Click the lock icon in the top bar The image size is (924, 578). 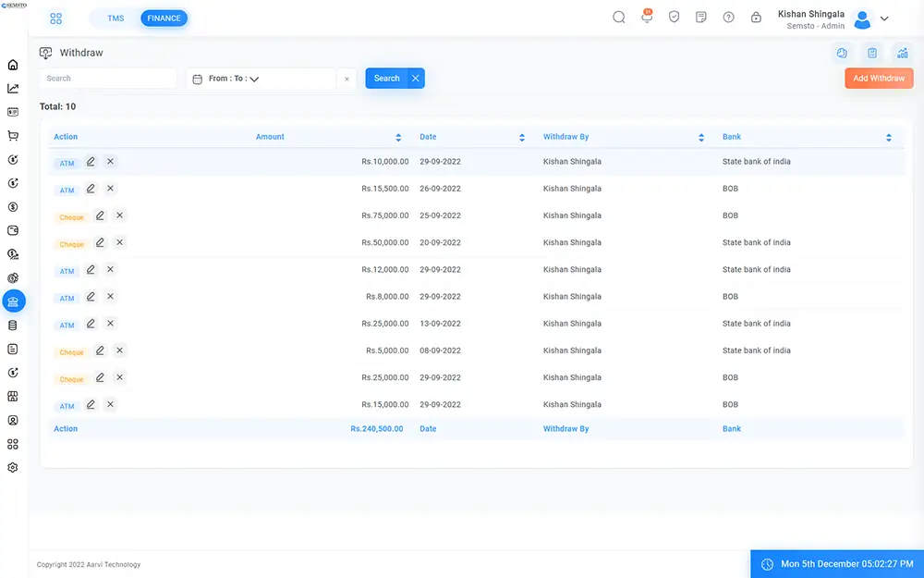click(x=756, y=18)
